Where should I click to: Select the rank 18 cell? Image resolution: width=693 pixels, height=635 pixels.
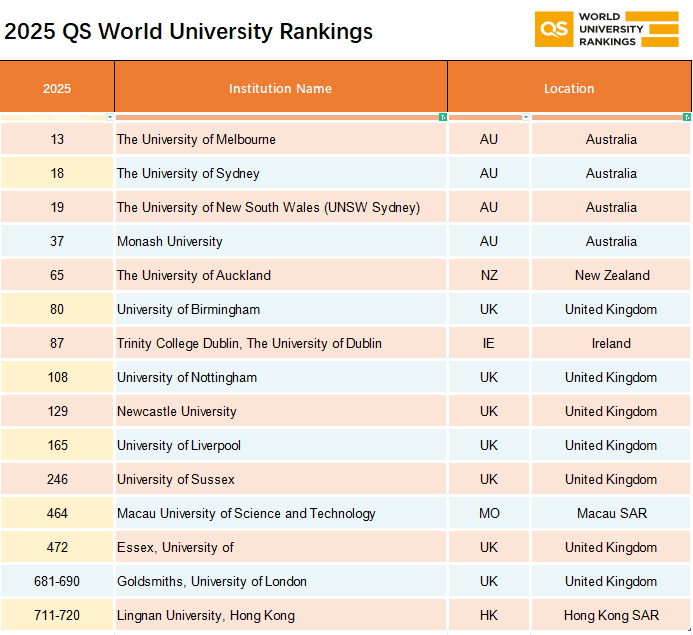(57, 173)
